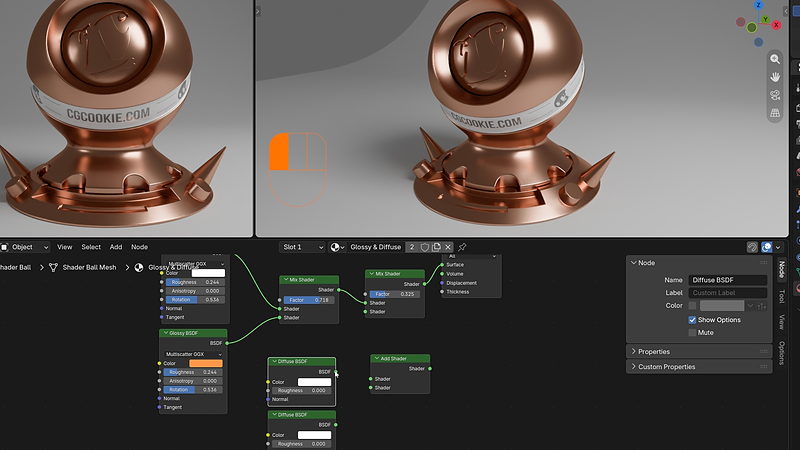Uncheck the Show Options checkbox
This screenshot has height=450, width=800.
(x=692, y=320)
